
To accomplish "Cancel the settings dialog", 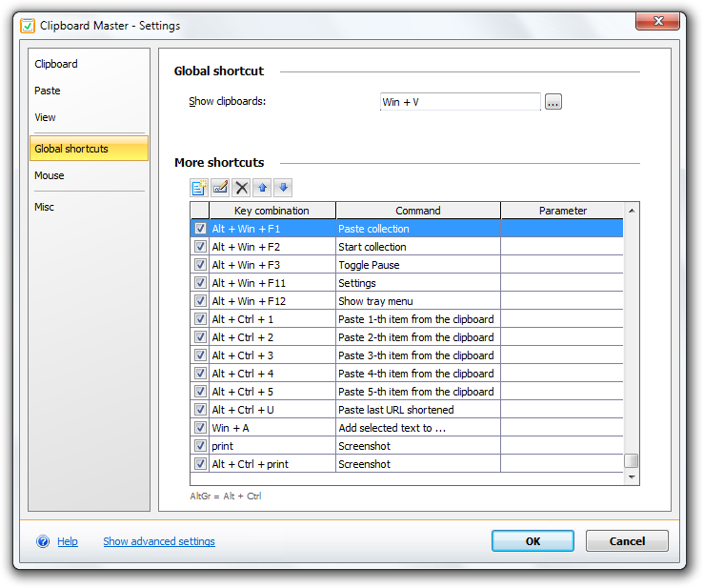I will point(627,541).
